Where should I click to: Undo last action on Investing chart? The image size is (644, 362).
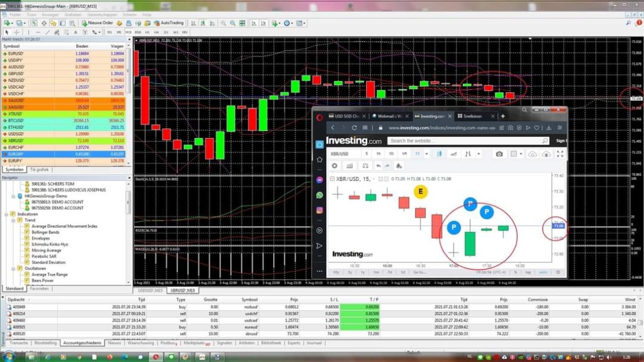(378, 166)
